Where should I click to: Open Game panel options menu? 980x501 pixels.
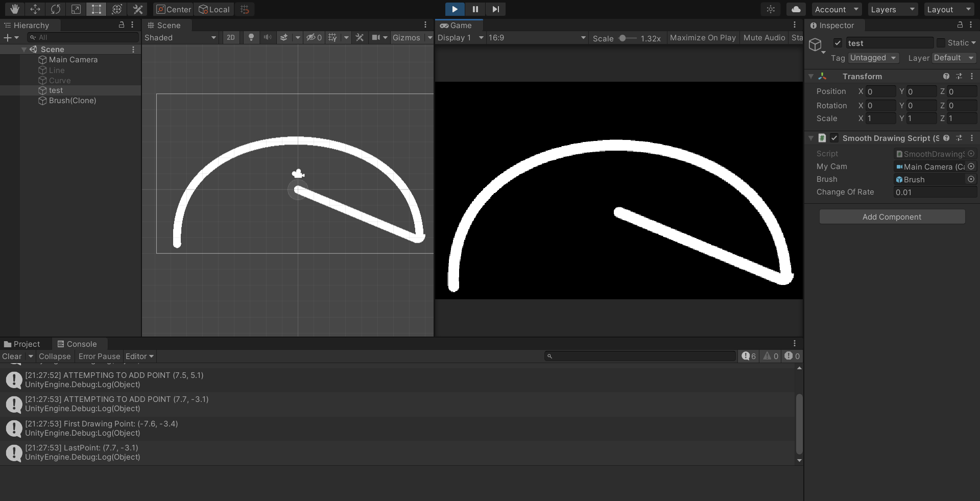(794, 25)
